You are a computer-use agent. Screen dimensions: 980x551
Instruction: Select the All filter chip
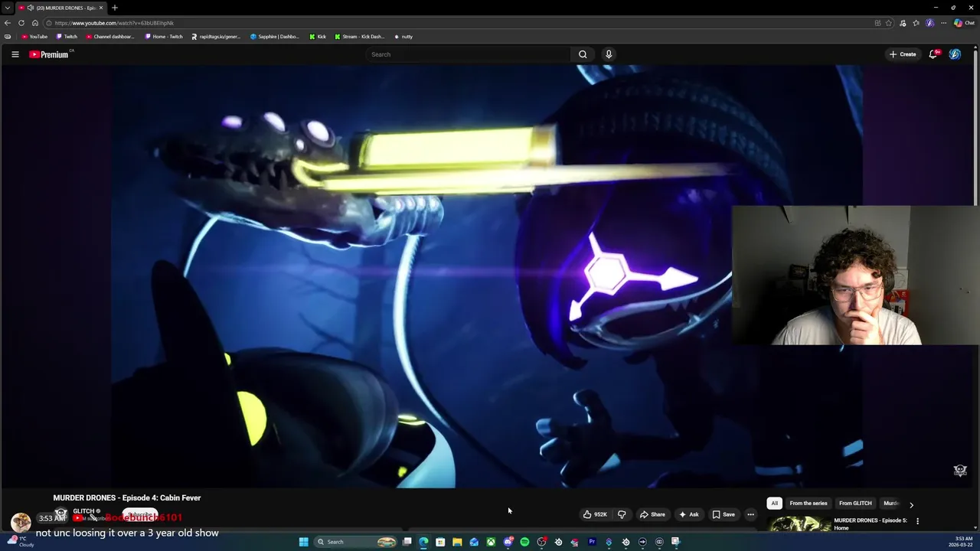pos(775,503)
